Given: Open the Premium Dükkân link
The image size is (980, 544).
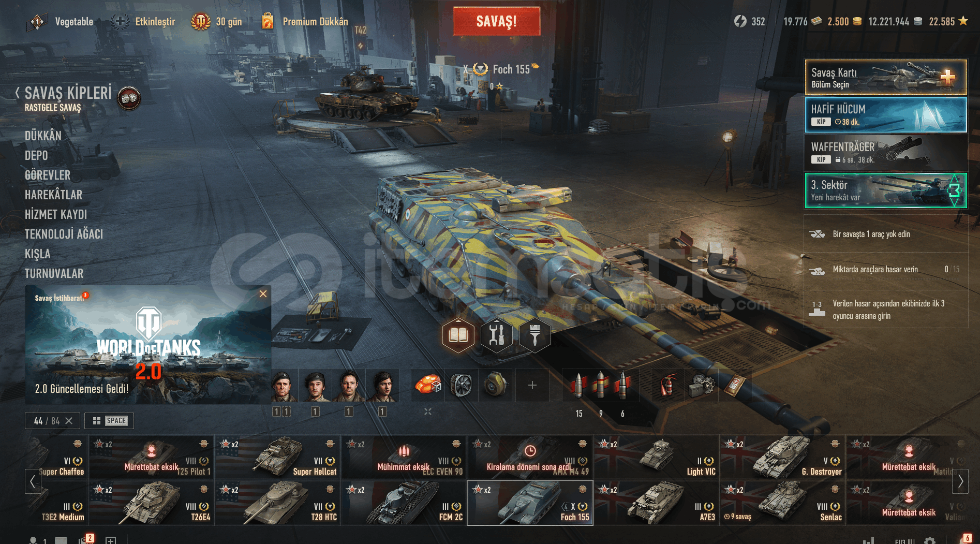Looking at the screenshot, I should tap(315, 22).
